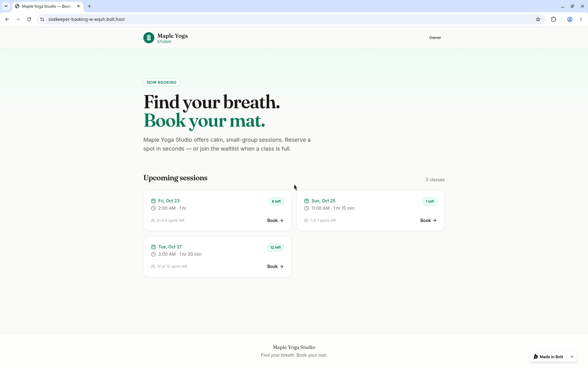Open the Made in Bolt link
Viewport: 588px width, 368px height.
click(x=548, y=357)
